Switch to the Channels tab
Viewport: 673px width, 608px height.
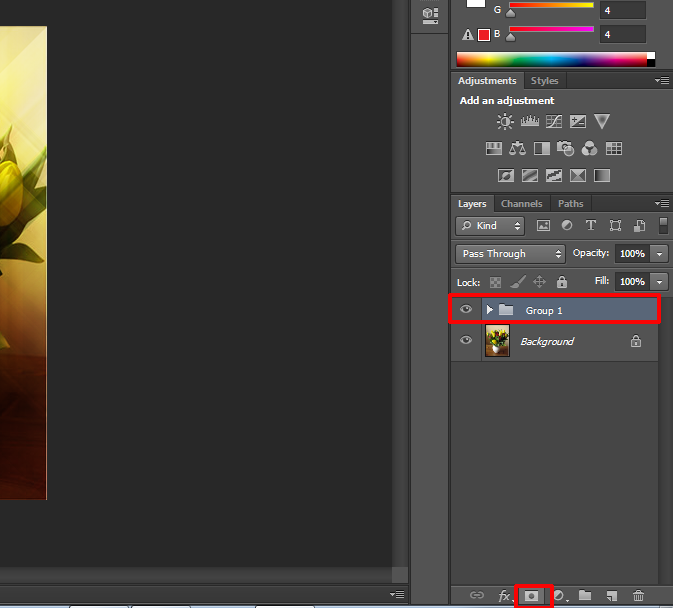(521, 204)
